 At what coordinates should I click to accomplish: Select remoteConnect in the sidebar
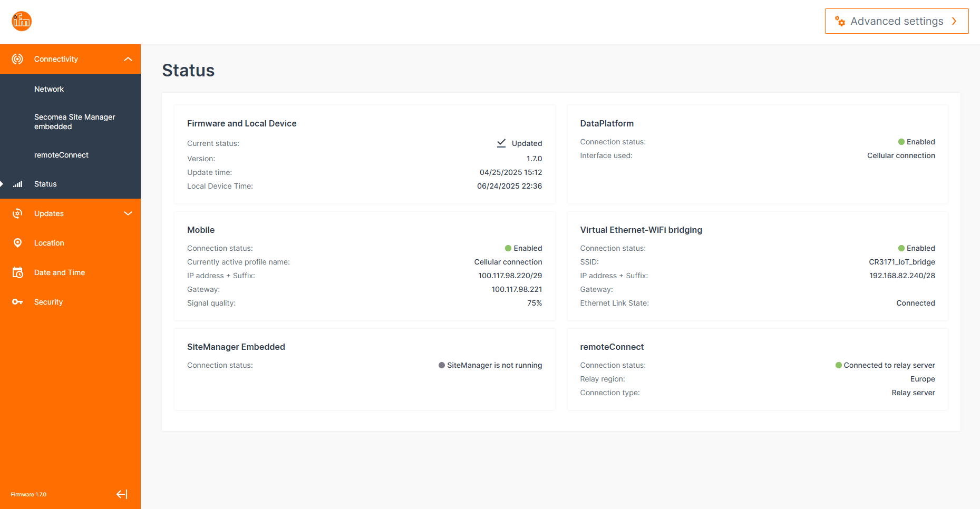coord(61,155)
